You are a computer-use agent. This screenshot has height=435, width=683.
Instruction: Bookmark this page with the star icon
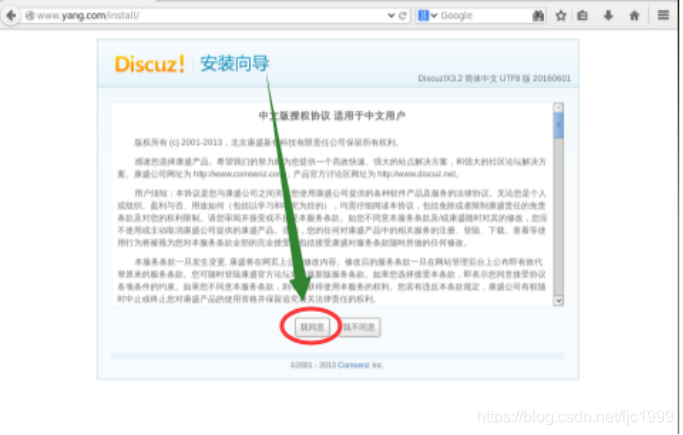561,16
